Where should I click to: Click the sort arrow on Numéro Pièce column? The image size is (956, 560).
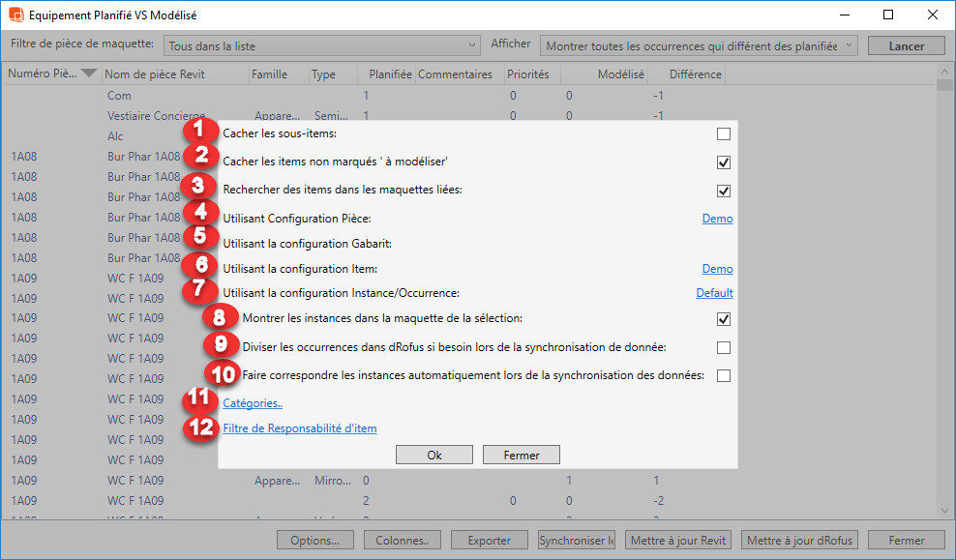[x=89, y=74]
